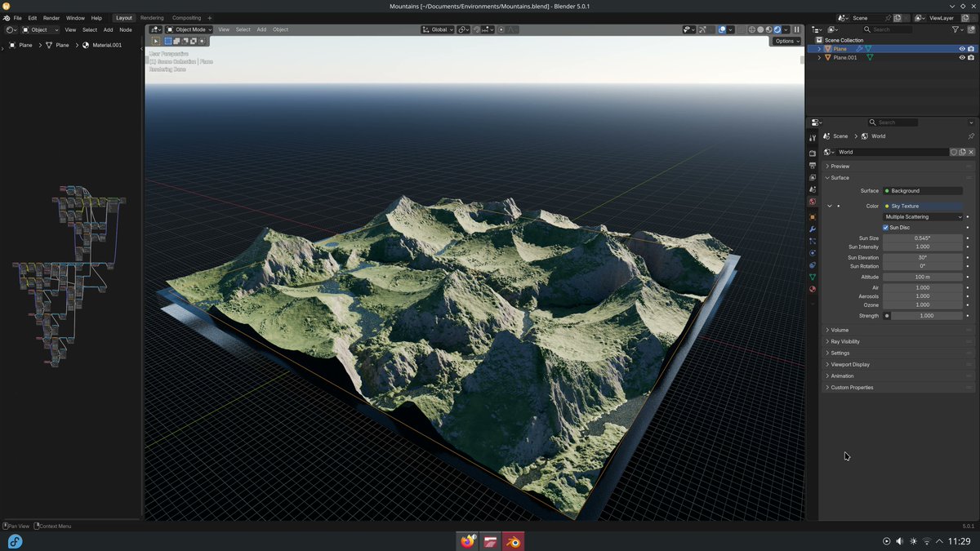Open the Object Constraints properties tab
980x551 pixels.
tap(812, 265)
